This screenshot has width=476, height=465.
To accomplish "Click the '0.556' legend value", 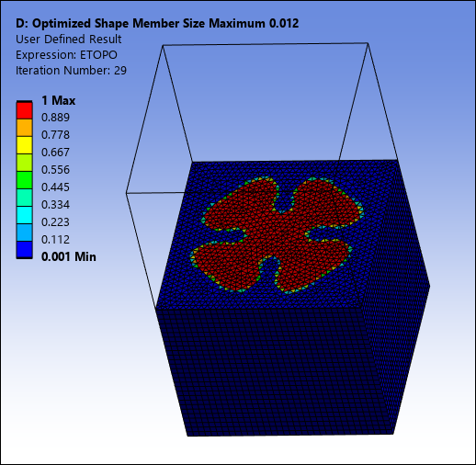I will (x=55, y=170).
